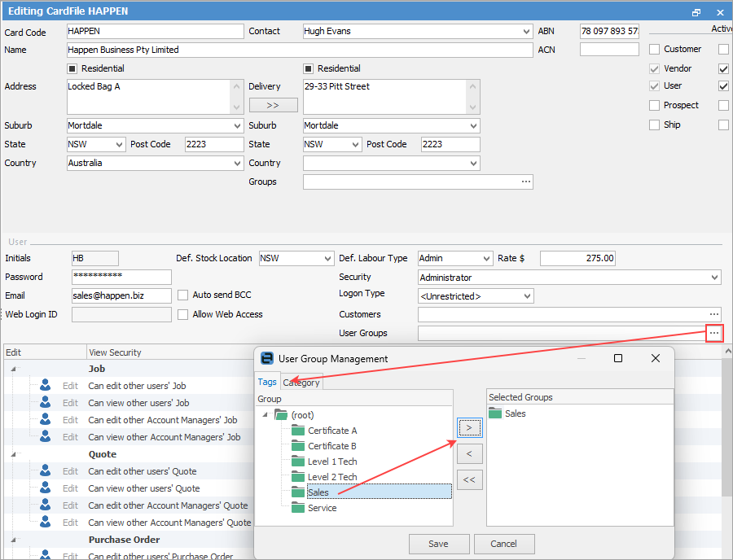Select the Certificate A folder
This screenshot has height=560, width=733.
tap(332, 431)
